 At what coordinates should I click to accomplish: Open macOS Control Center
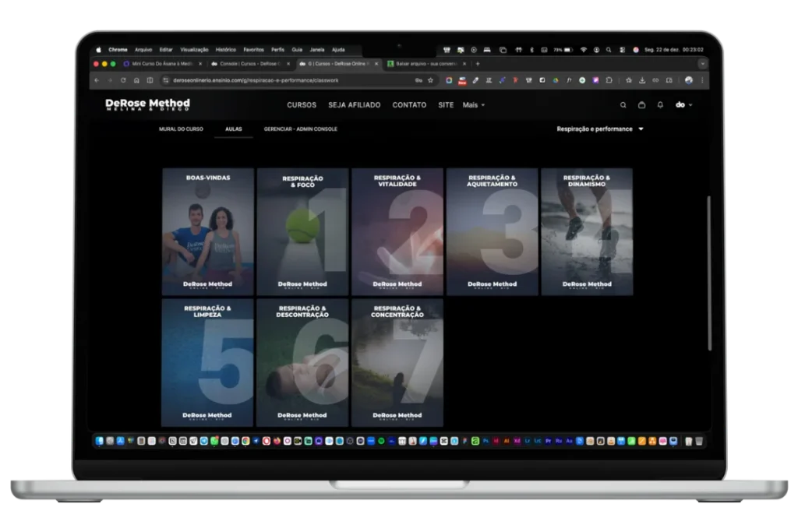pyautogui.click(x=623, y=50)
